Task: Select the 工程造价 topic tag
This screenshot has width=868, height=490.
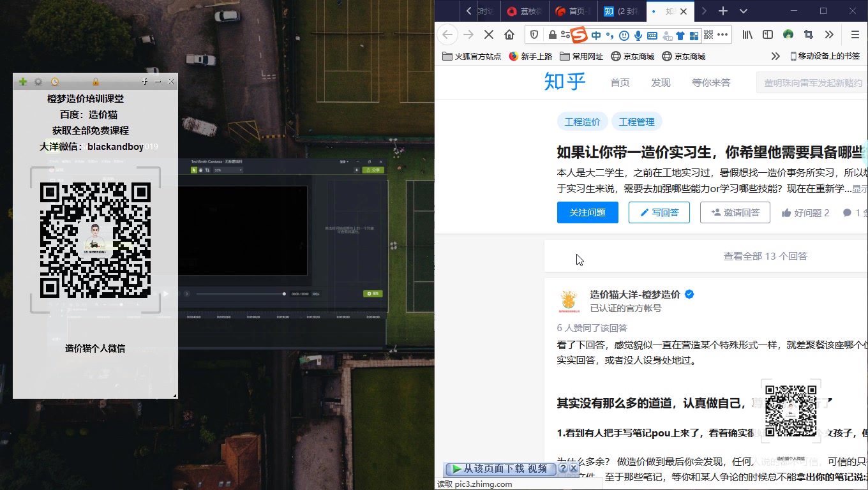Action: pos(582,122)
